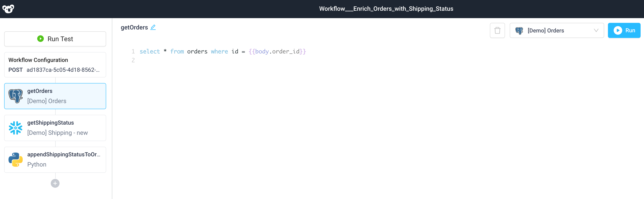This screenshot has height=199, width=644.
Task: Open the pencil edit icon beside getOrders title
Action: coord(153,27)
